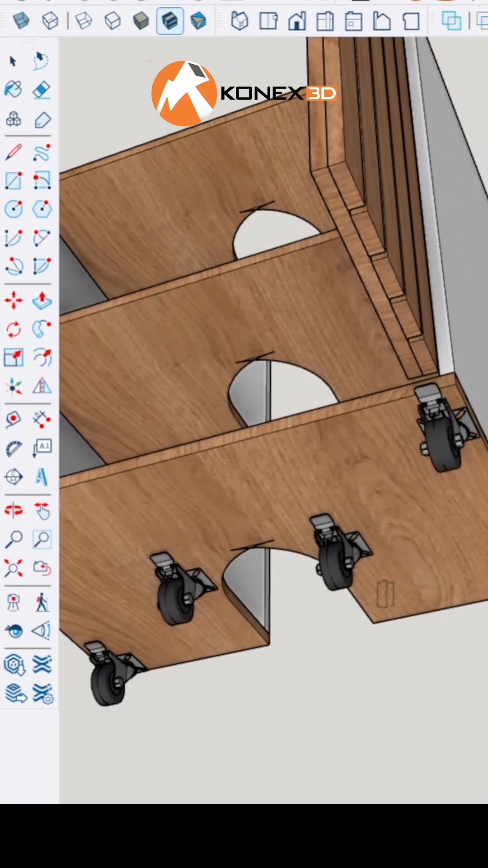Select the Scale tool
This screenshot has height=868, width=488.
click(x=13, y=358)
